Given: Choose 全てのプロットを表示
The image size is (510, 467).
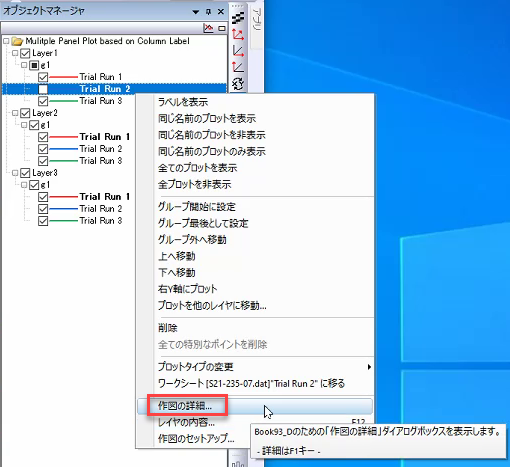Looking at the screenshot, I should pos(255,168).
